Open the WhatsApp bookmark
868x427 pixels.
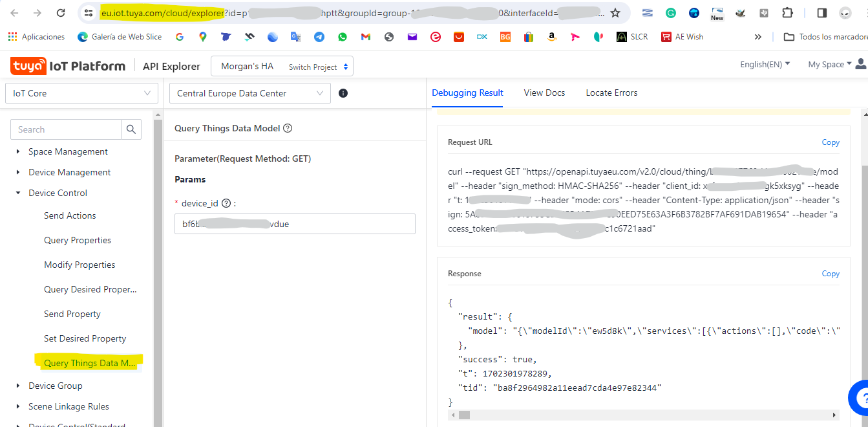point(343,37)
